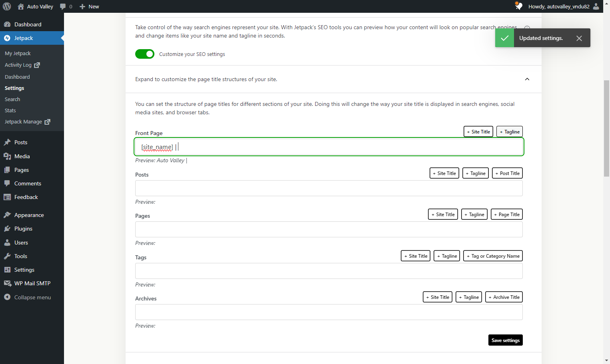Click the WordPress logo icon
This screenshot has height=364, width=610.
coord(7,6)
